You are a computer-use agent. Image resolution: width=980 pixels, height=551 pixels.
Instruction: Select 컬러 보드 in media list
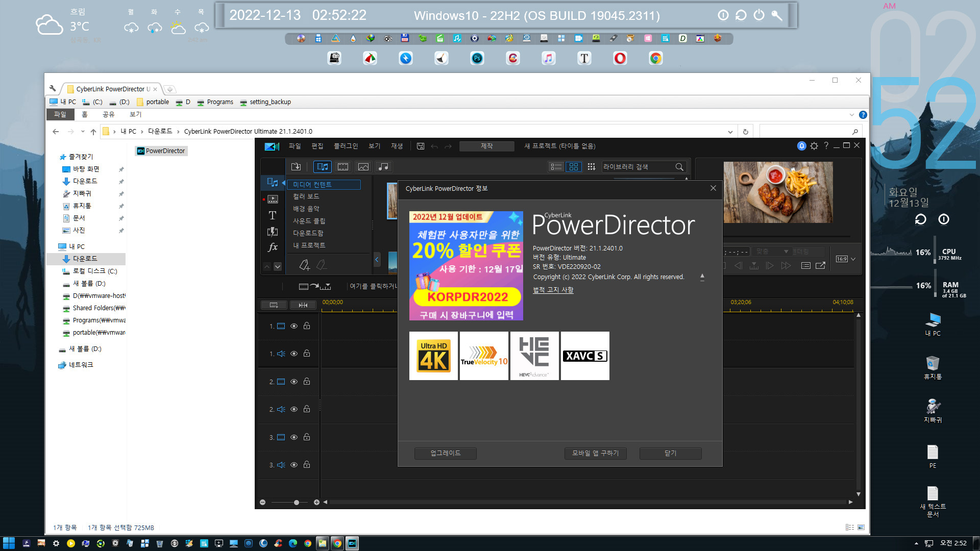306,196
